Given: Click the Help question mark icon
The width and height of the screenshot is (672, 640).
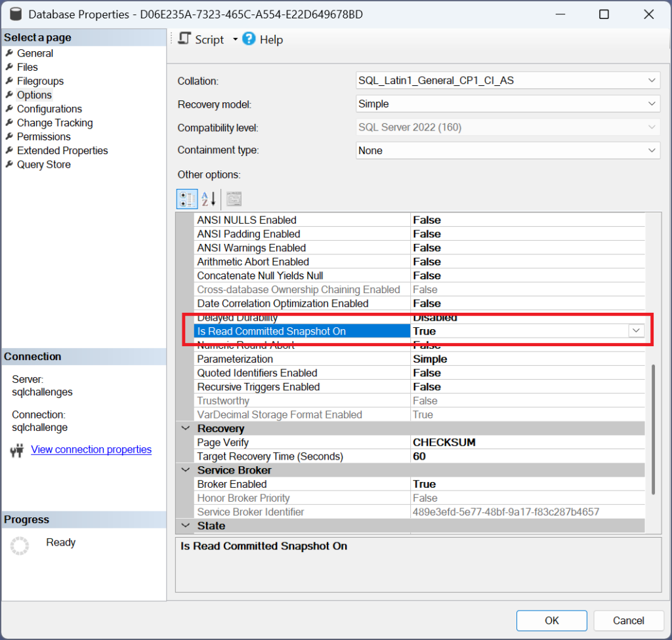Looking at the screenshot, I should tap(249, 39).
